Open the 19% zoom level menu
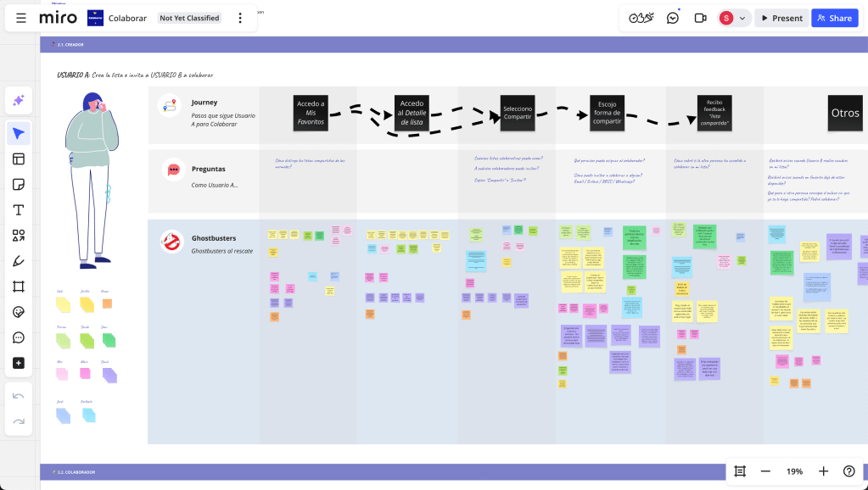Viewport: 868px width, 490px height. pos(794,471)
